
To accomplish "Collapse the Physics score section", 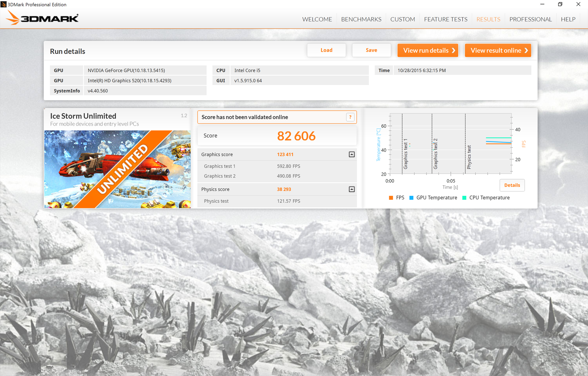I will tap(352, 189).
